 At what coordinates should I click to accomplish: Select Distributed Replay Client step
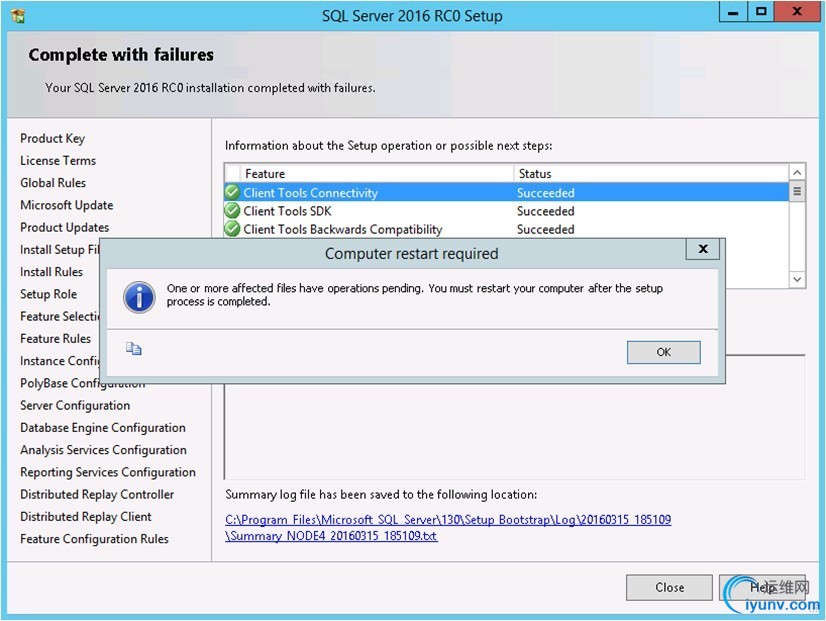(85, 517)
